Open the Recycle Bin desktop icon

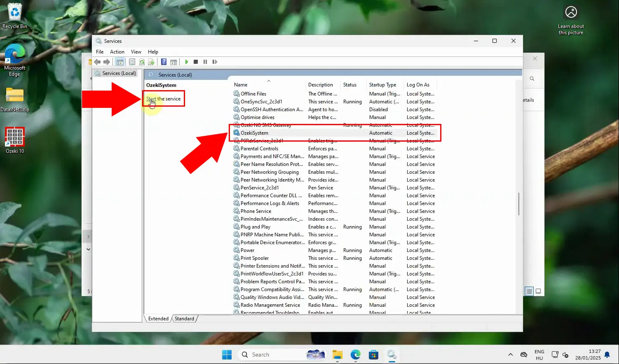coord(15,16)
